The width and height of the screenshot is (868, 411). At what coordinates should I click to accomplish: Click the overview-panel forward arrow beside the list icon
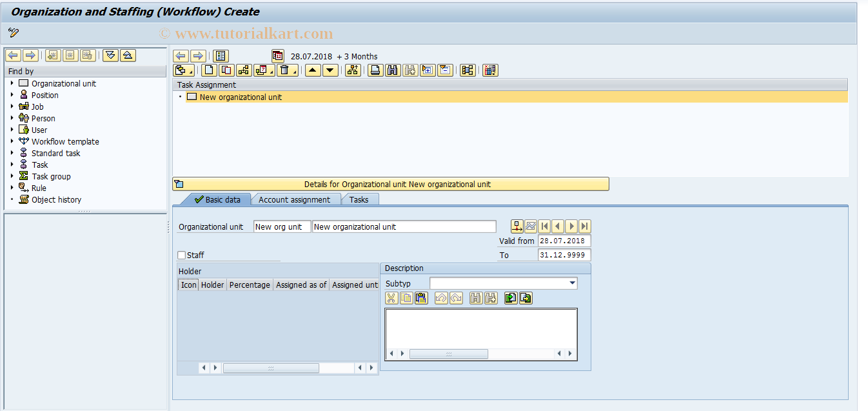click(x=198, y=56)
